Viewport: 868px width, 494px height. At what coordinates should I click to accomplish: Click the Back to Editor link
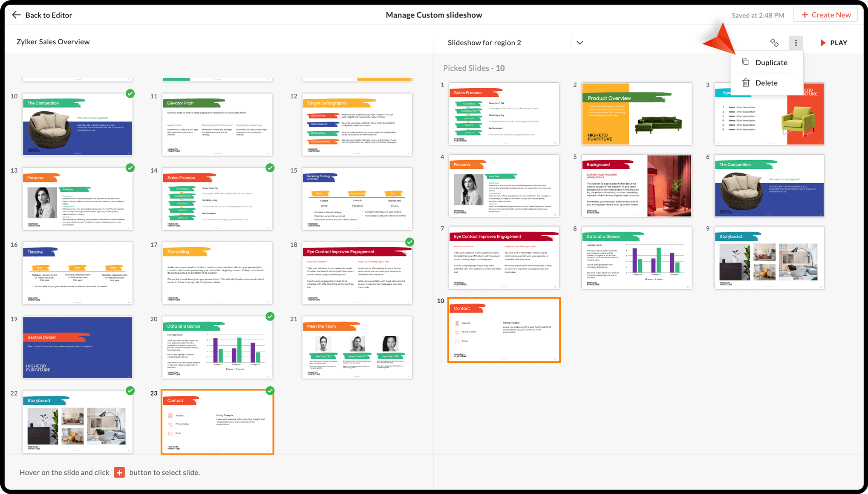(48, 15)
